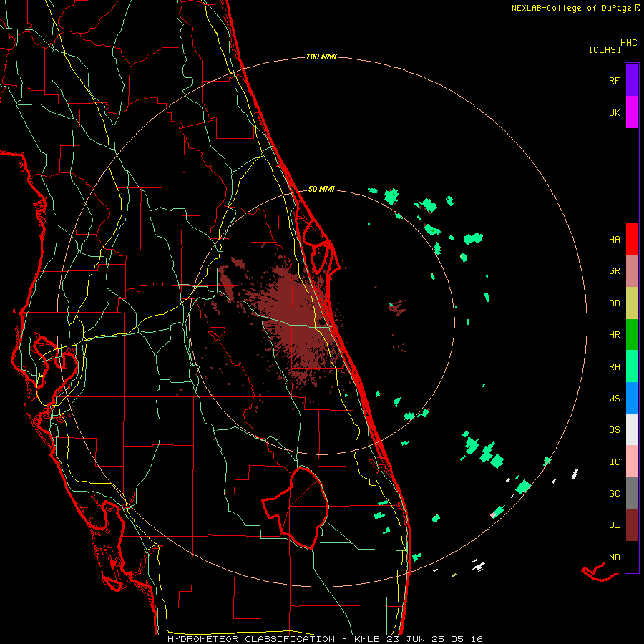Viewport: 644px width, 644px height.
Task: Click the "HHC" product label
Action: click(629, 43)
